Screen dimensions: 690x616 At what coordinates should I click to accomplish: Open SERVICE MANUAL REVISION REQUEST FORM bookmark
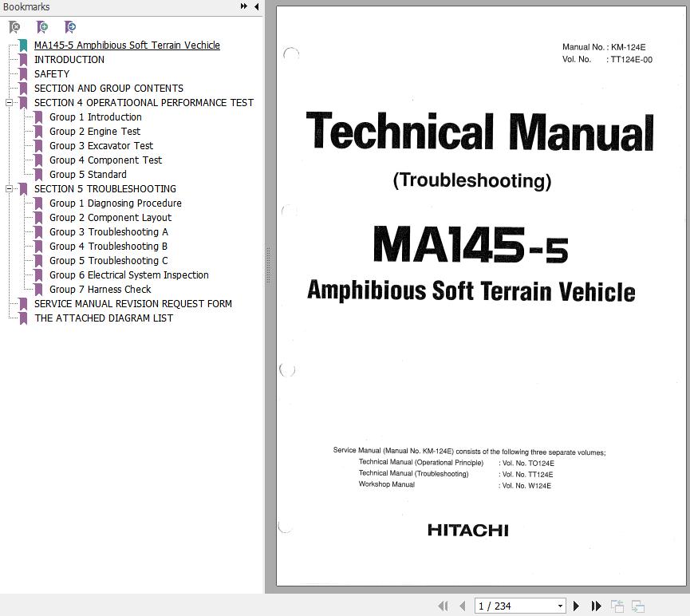133,304
